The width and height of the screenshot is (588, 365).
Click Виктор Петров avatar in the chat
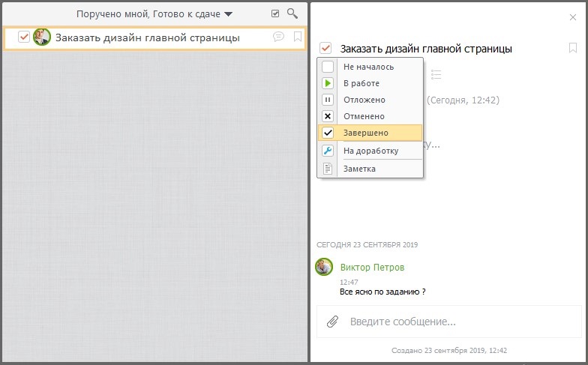click(x=324, y=267)
